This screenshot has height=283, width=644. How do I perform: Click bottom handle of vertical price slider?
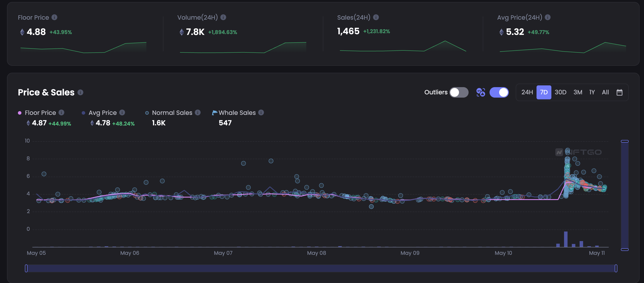625,250
